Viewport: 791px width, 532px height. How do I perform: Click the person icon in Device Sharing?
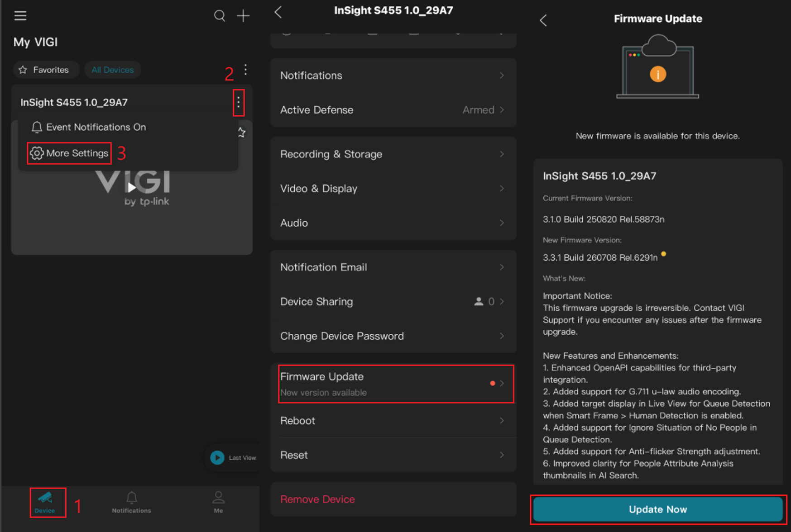tap(479, 301)
